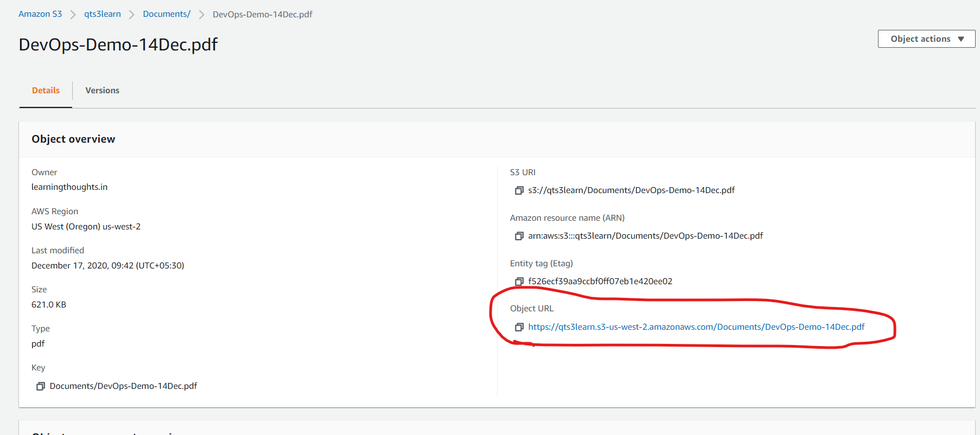
Task: Copy the object Key value
Action: [40, 386]
